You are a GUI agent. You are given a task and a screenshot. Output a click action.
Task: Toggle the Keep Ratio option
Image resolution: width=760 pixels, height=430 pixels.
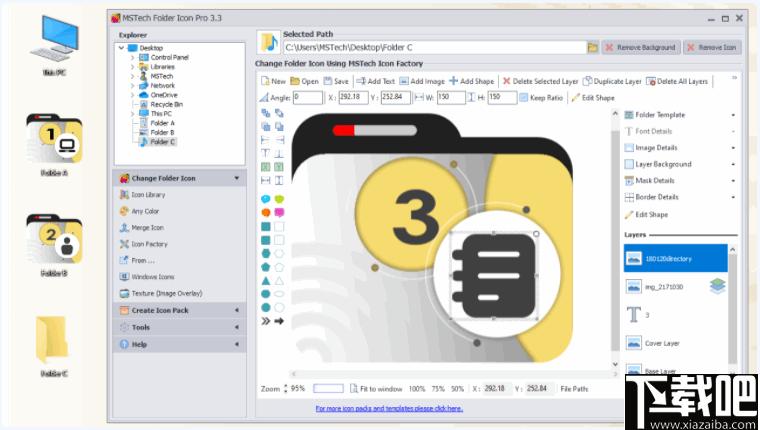(x=541, y=98)
